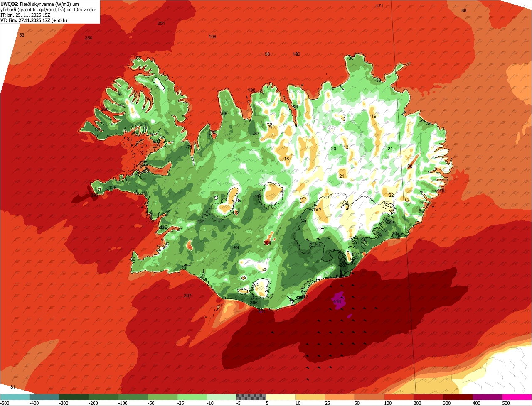532x406 pixels.
Task: Click the -60 value on the southwest peninsula
Action: [132, 259]
